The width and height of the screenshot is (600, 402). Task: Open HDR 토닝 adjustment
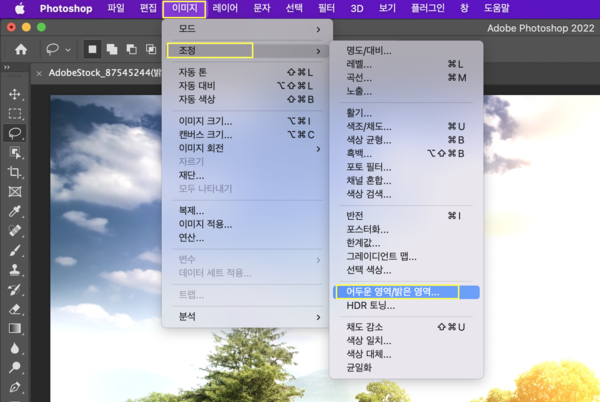tap(406, 306)
